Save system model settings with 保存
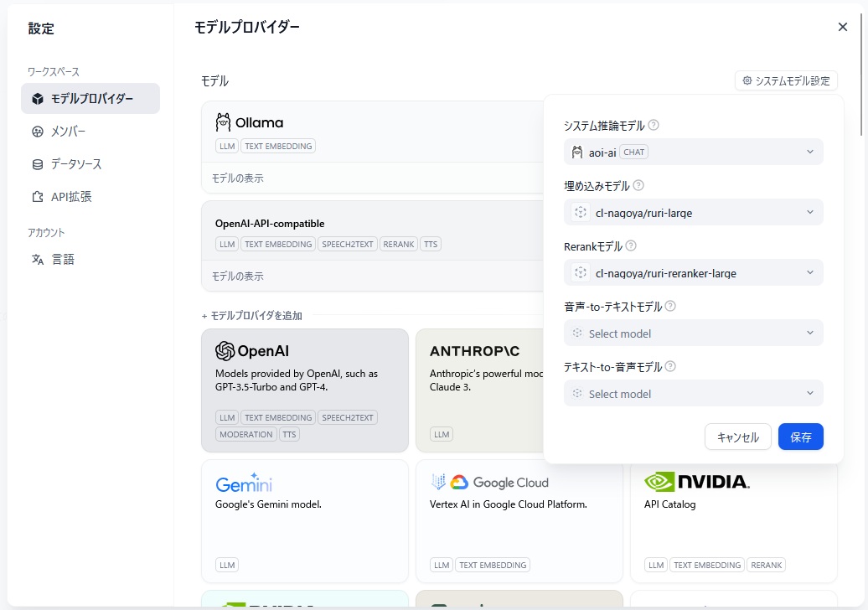Viewport: 868px width, 610px height. pos(800,437)
